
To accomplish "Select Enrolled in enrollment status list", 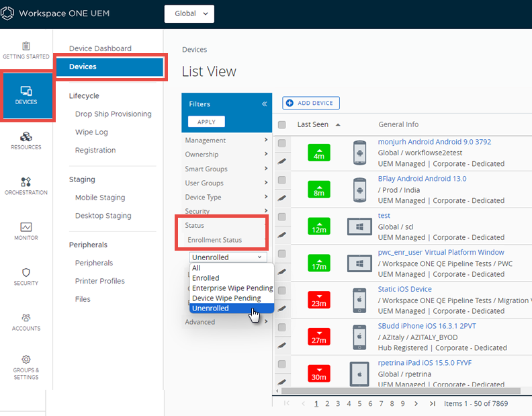I will click(231, 278).
